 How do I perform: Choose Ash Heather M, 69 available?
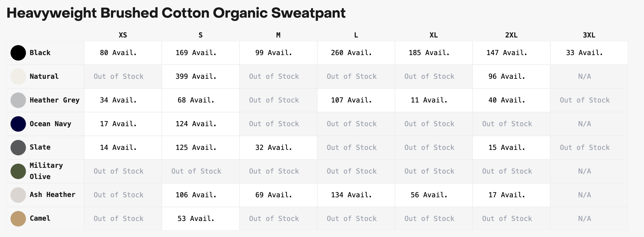pyautogui.click(x=278, y=195)
